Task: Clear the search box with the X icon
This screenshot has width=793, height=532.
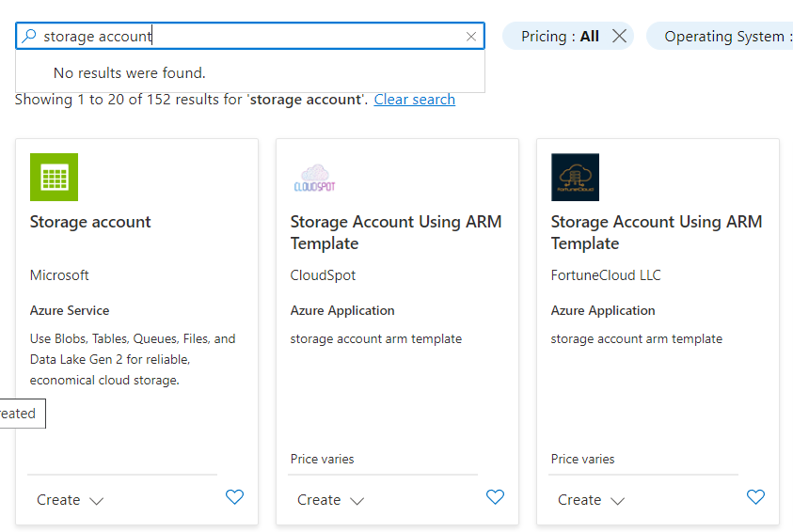Action: pyautogui.click(x=471, y=37)
